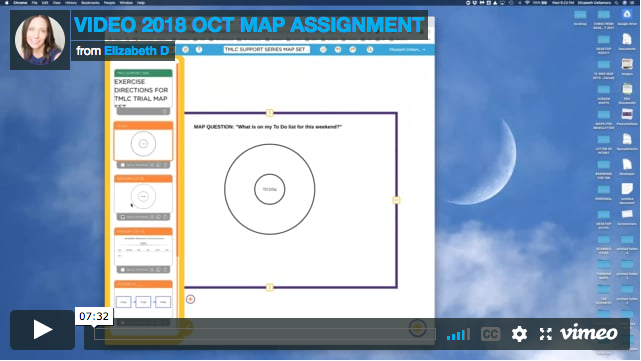This screenshot has width=641, height=361.
Task: Click the TMLC SUPPORT SERIES MAP SET title field
Action: coord(266,49)
